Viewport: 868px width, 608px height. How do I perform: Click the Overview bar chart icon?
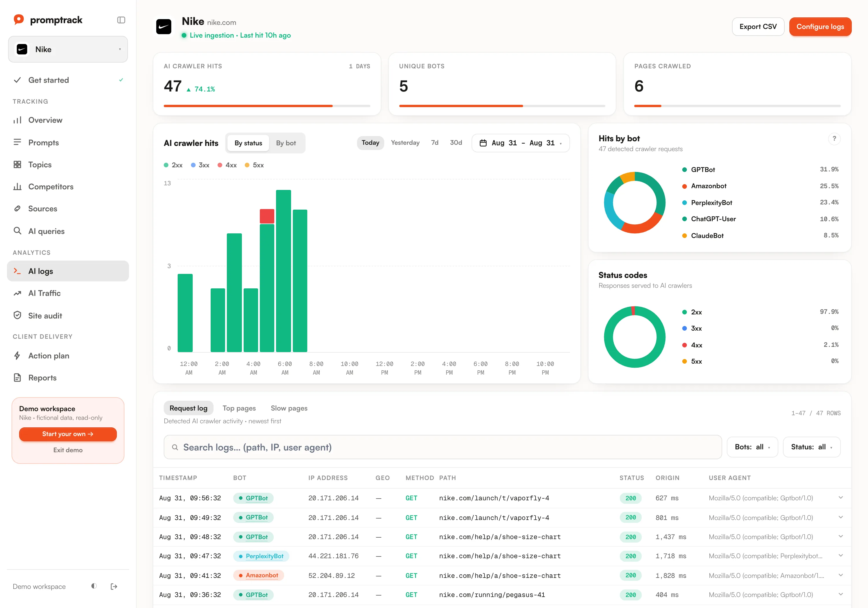coord(17,120)
